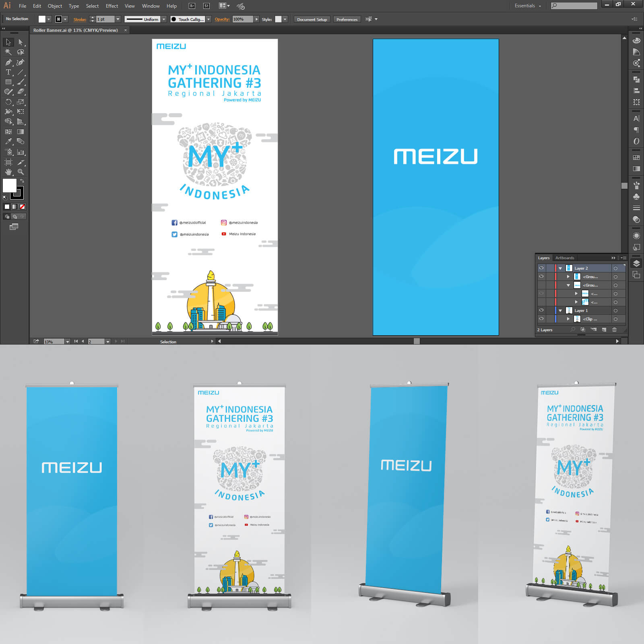Hide Layer 2 with eye icon
Viewport: 644px width, 644px height.
tap(541, 268)
